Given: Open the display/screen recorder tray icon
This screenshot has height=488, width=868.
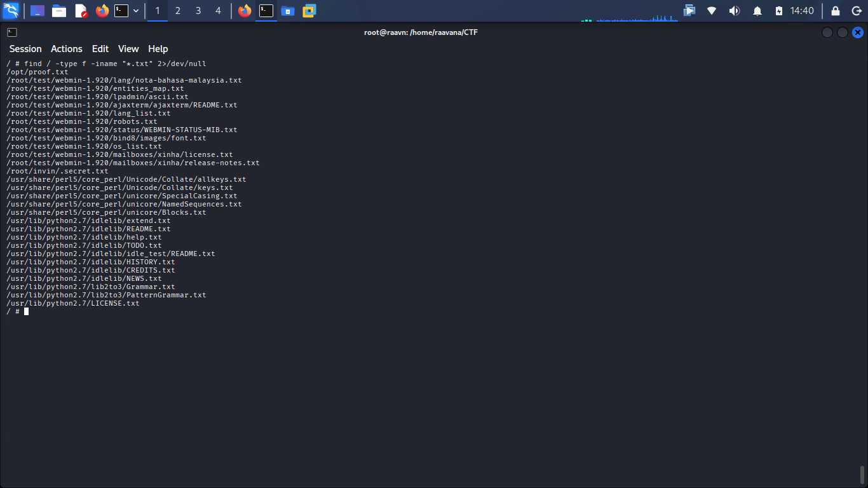Looking at the screenshot, I should coord(689,11).
